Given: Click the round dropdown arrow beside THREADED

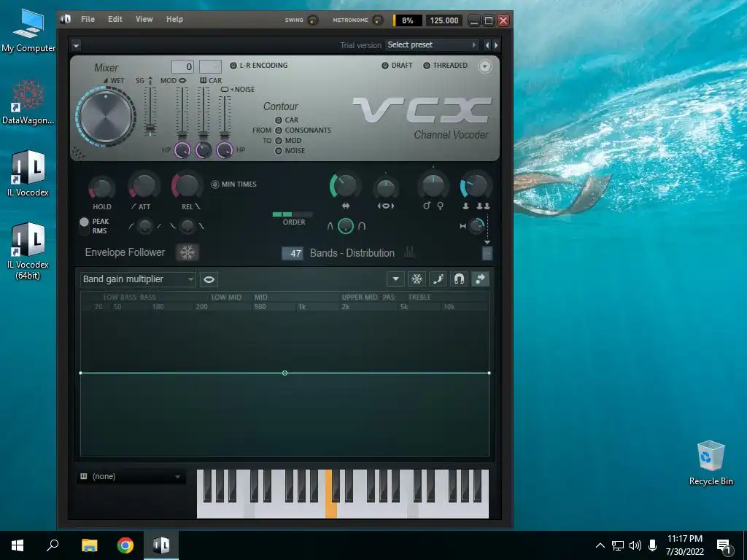Looking at the screenshot, I should (x=484, y=66).
